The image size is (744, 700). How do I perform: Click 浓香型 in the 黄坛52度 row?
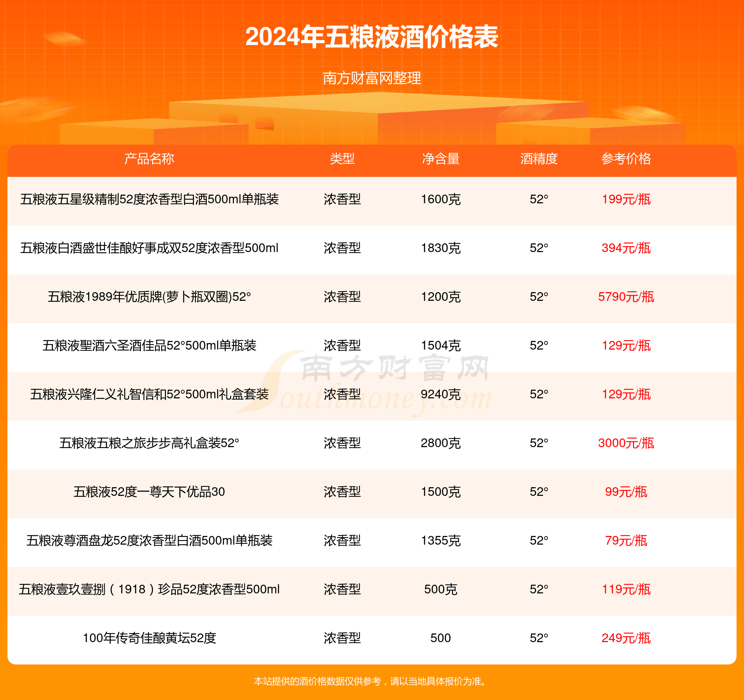(x=342, y=638)
